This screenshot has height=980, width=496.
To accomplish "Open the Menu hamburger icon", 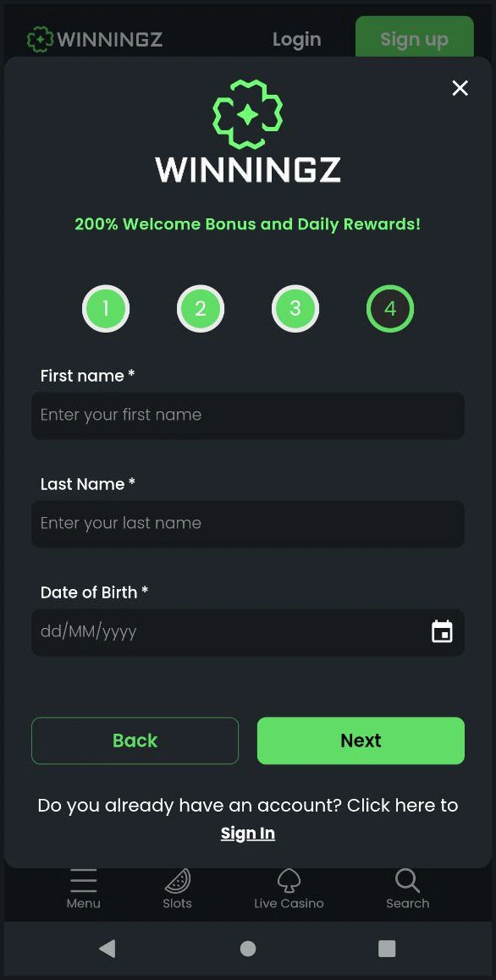I will point(83,882).
